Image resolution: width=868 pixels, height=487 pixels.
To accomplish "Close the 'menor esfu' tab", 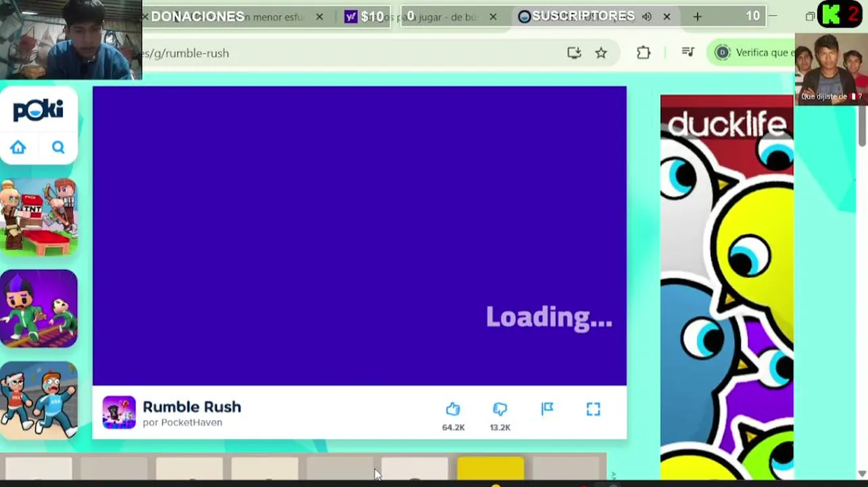I will coord(320,17).
